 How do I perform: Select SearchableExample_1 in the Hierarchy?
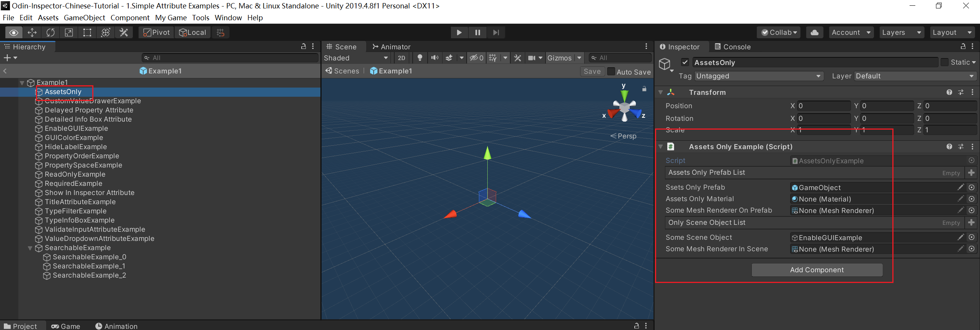pyautogui.click(x=89, y=266)
